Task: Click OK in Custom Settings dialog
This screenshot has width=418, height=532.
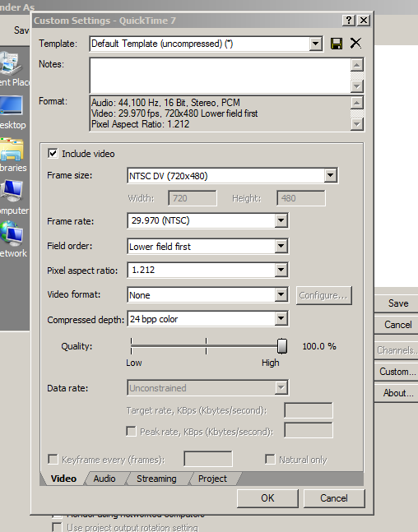Action: click(x=267, y=498)
